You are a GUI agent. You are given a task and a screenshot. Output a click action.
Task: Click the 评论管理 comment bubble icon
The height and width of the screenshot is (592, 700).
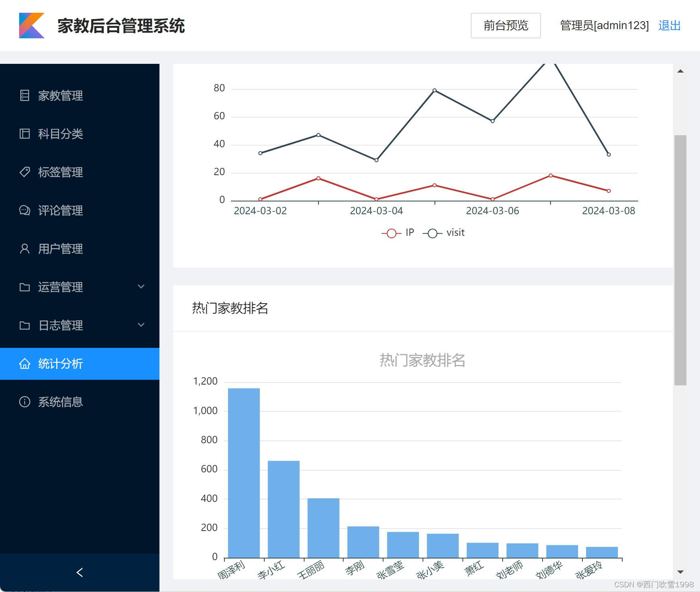(x=25, y=210)
